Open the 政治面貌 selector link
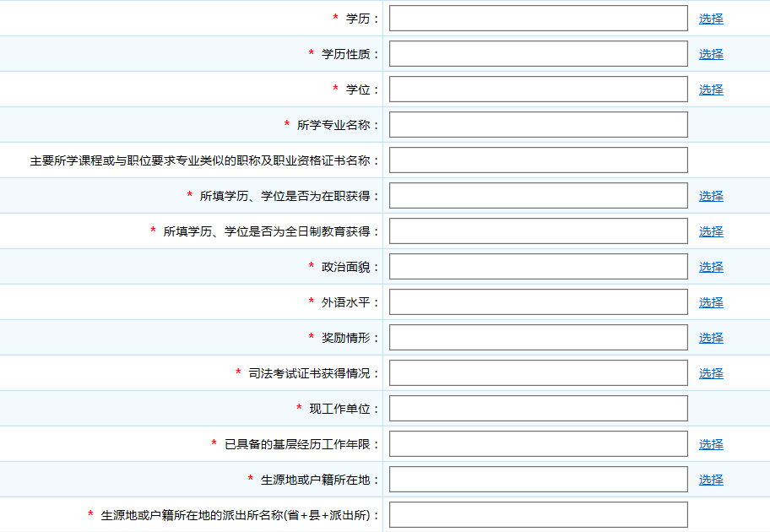The height and width of the screenshot is (532, 770). [x=712, y=266]
